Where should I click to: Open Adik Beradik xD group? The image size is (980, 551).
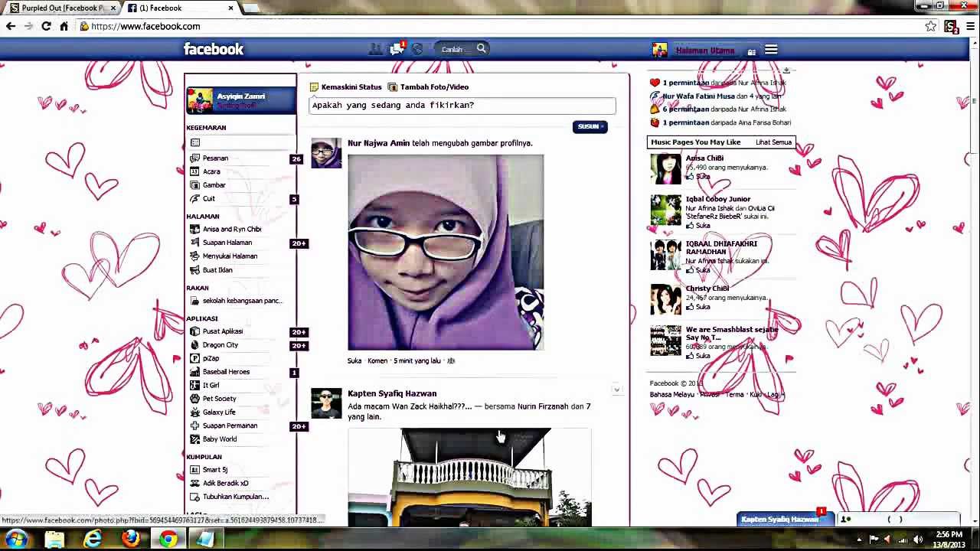pos(225,484)
